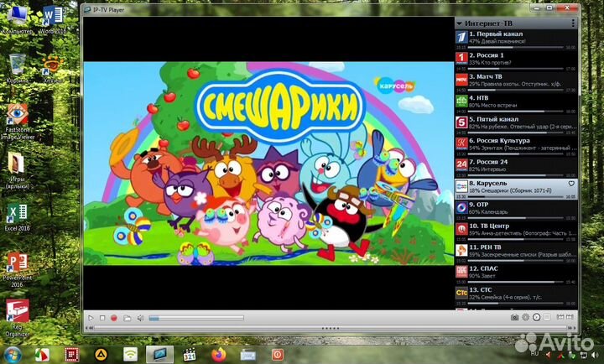Click the Смешарики video area

click(268, 164)
